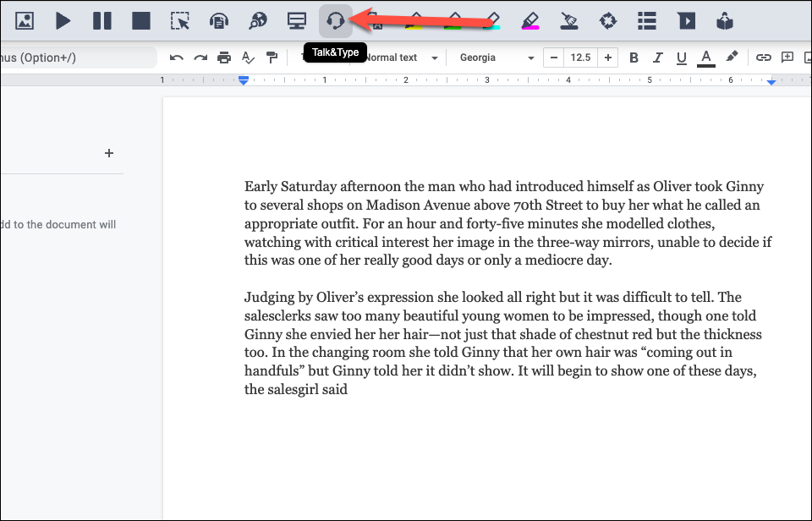Select the pink highlighter
Screen dimensions: 812x521
pos(529,21)
